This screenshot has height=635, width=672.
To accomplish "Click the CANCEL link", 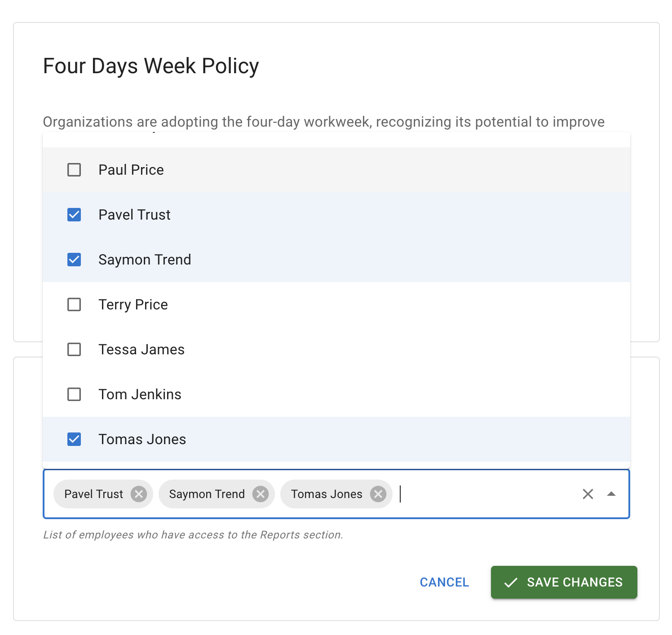I will [444, 582].
